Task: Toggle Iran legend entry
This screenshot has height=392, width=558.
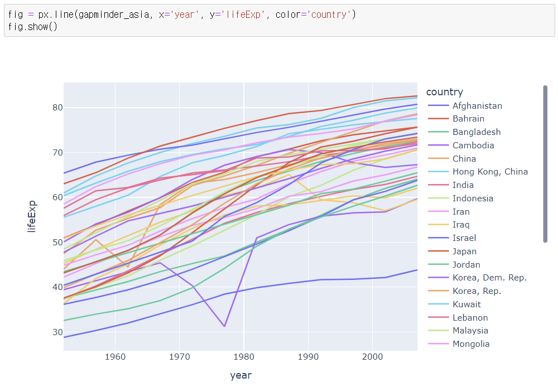Action: [449, 212]
